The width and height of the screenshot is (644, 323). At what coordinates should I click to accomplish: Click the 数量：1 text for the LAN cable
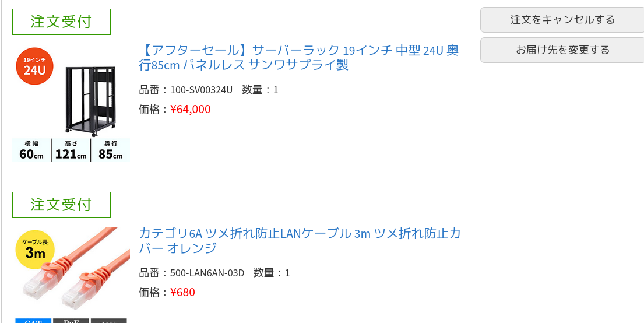(272, 273)
